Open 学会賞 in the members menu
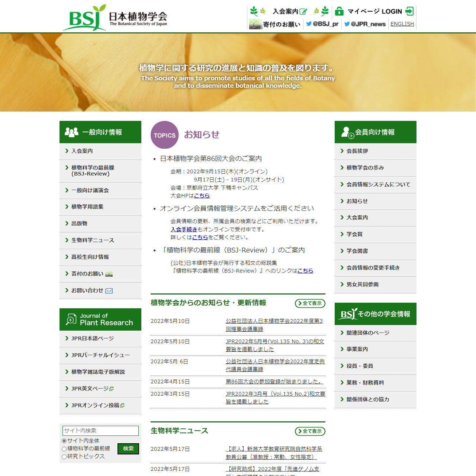This screenshot has width=476, height=476. [x=354, y=234]
